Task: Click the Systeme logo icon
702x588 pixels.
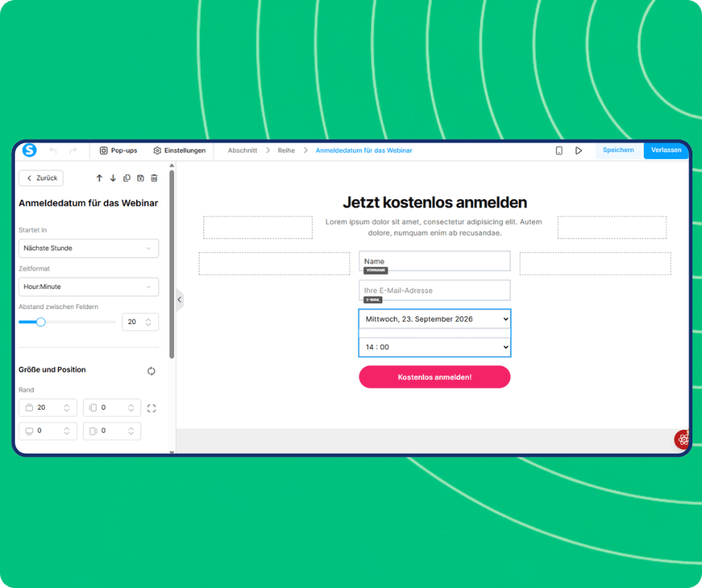Action: click(30, 150)
